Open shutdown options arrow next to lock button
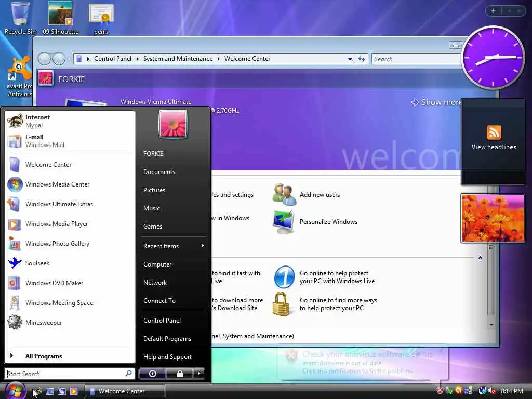Image resolution: width=532 pixels, height=399 pixels. [x=199, y=374]
